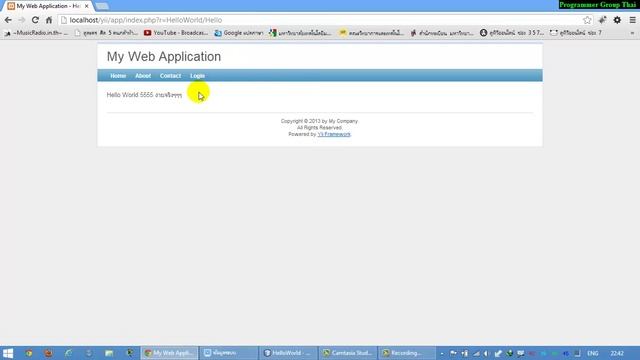This screenshot has height=360, width=640.
Task: Open the Chrome hamburger menu
Action: tap(632, 20)
